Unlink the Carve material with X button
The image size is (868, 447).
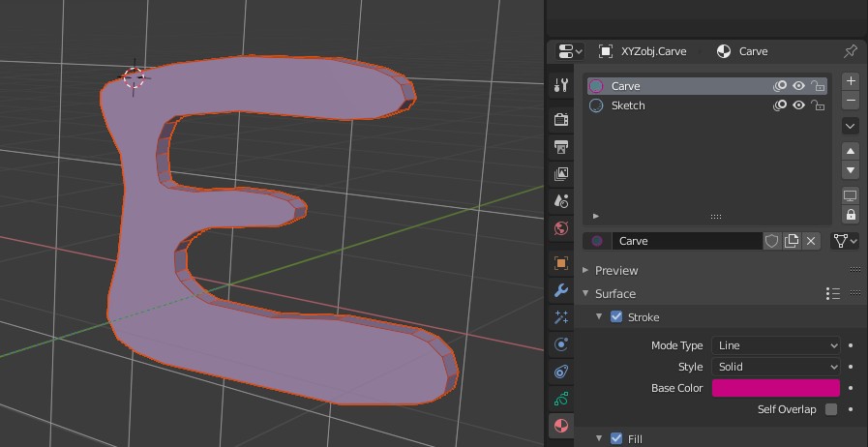point(811,241)
